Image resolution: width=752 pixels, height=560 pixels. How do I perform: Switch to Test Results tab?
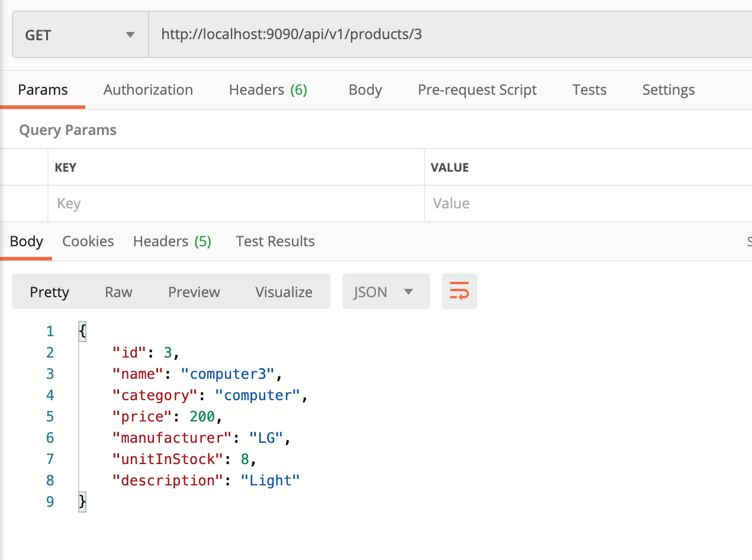tap(275, 242)
